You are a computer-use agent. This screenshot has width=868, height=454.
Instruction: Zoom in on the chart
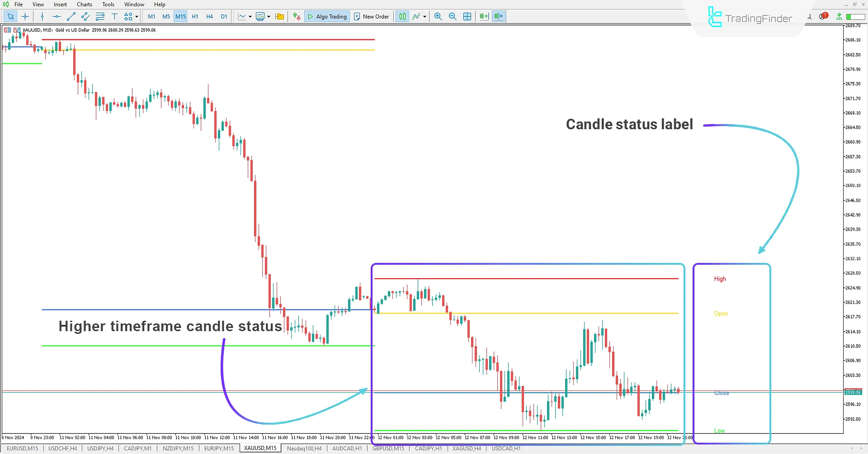click(438, 16)
